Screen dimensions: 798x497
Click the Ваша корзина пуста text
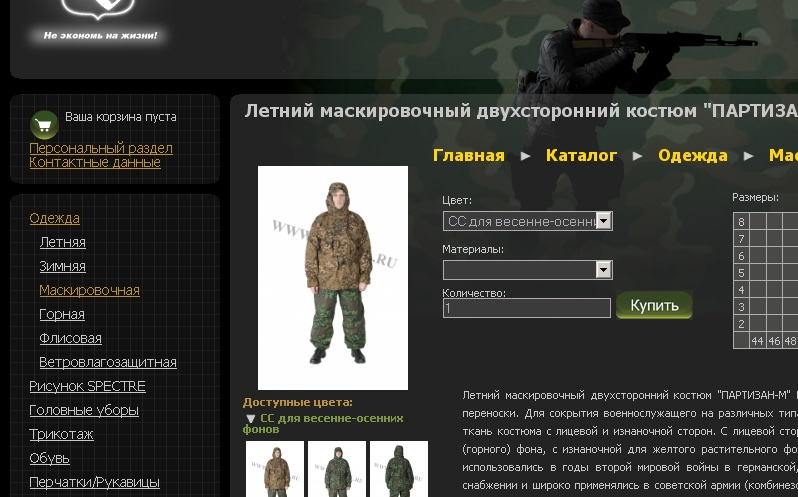pyautogui.click(x=121, y=116)
